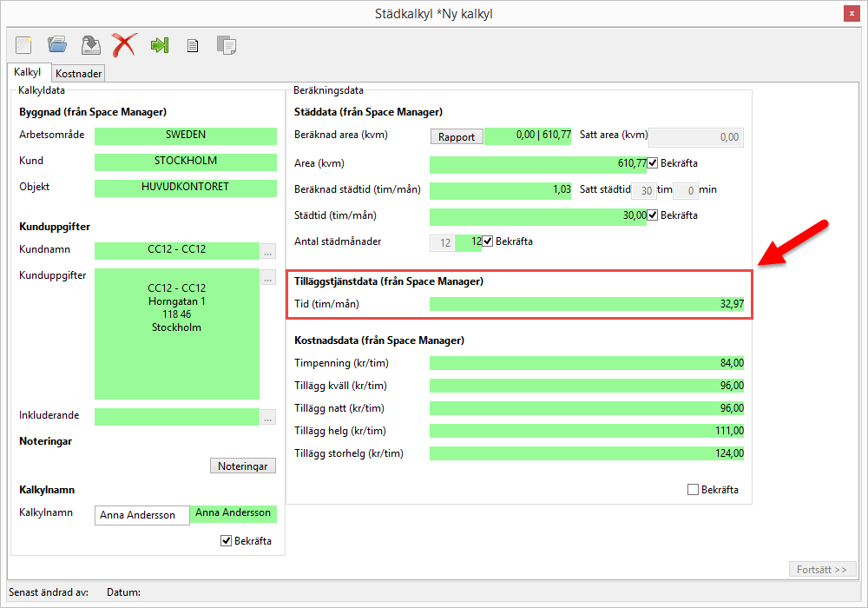The width and height of the screenshot is (868, 608).
Task: Save calculation using the disk icon
Action: [x=90, y=45]
